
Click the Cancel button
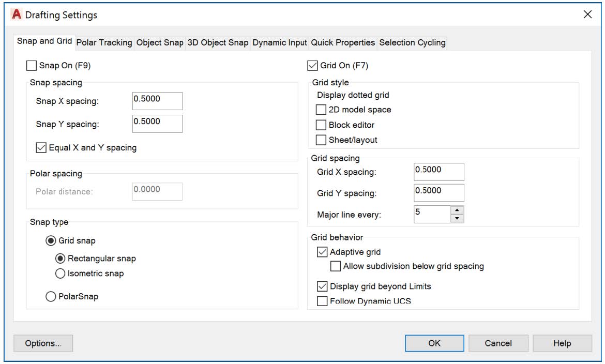498,343
